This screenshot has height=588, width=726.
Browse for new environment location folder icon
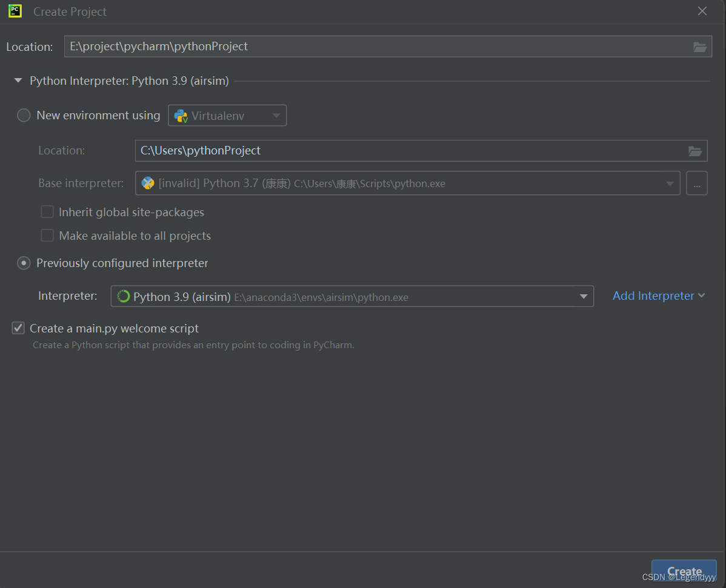[x=694, y=151]
